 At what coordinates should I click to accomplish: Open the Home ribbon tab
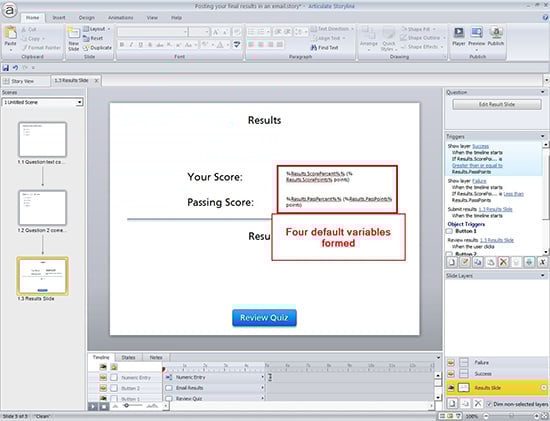(32, 18)
